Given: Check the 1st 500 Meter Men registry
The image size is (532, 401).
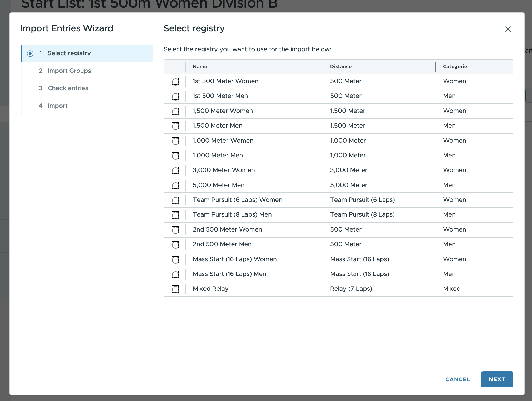Looking at the screenshot, I should click(175, 96).
